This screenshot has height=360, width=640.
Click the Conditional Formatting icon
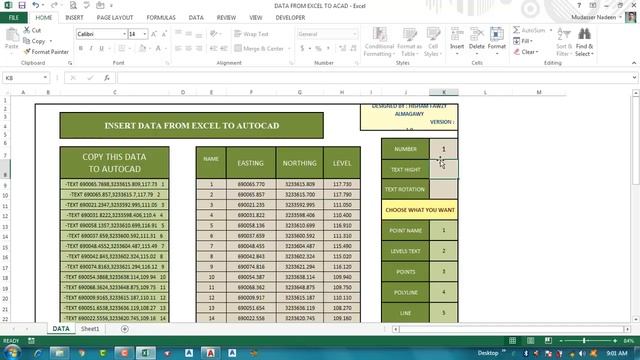(379, 35)
